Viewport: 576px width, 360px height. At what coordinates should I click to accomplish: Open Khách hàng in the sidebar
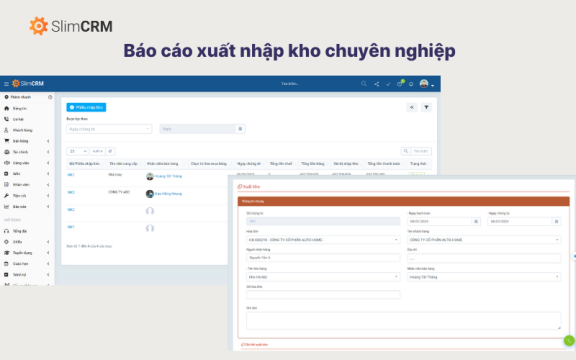[22, 130]
